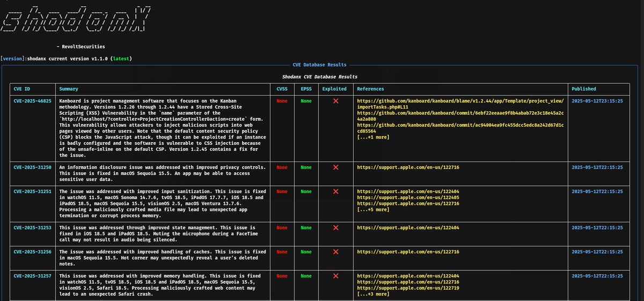Select the CVE-2025-31251 identifier
The image size is (644, 301).
tap(32, 192)
